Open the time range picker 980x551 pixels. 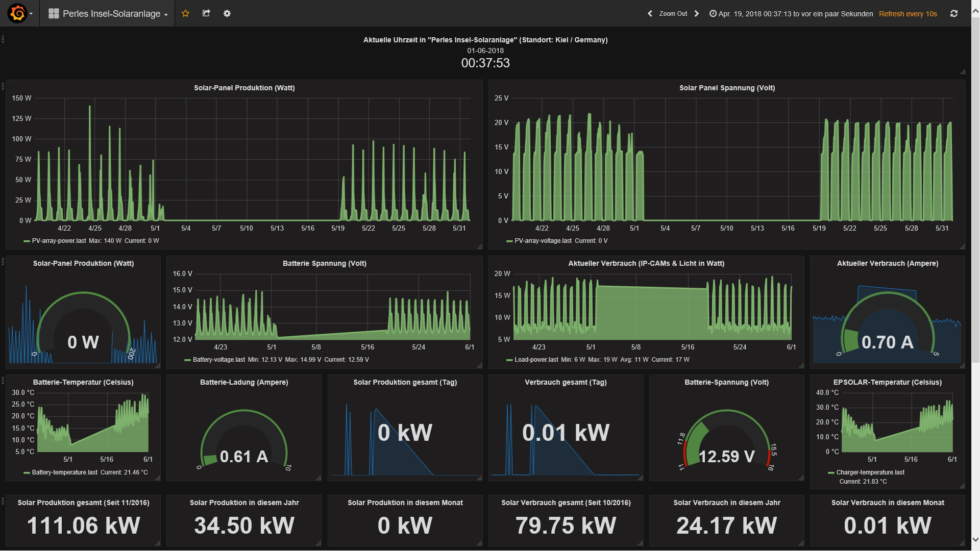pos(791,14)
